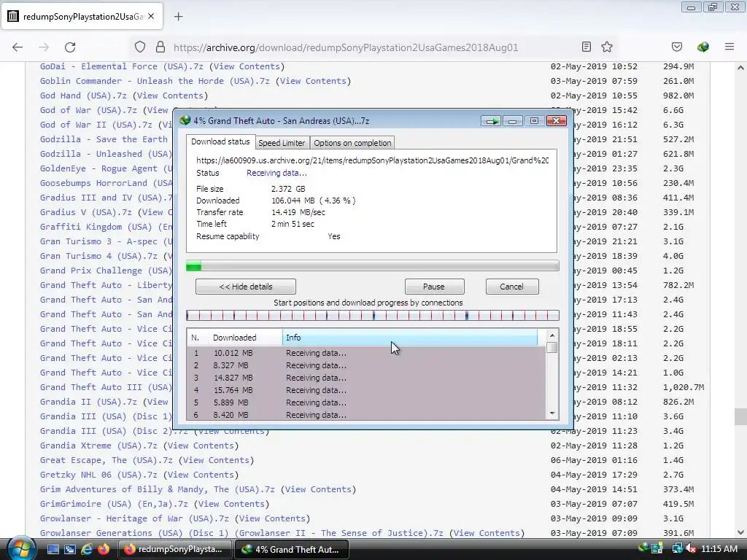Pause the download
747x560 pixels.
pos(434,287)
